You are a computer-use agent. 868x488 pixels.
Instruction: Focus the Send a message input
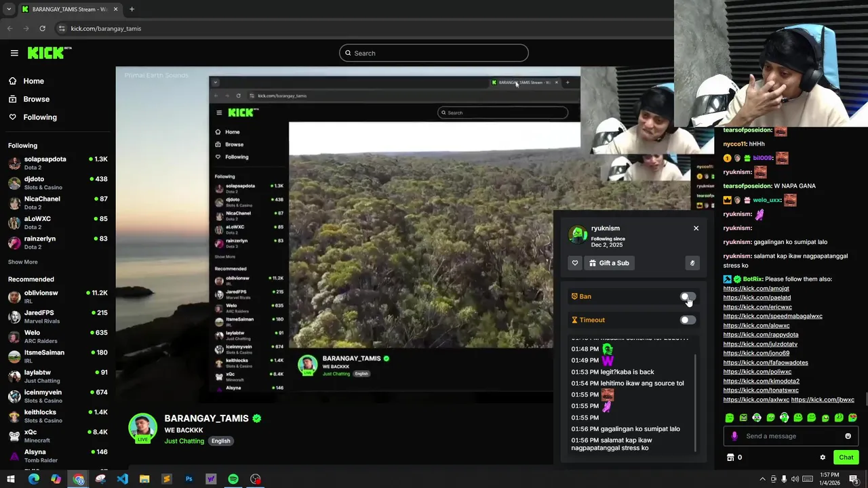click(790, 436)
